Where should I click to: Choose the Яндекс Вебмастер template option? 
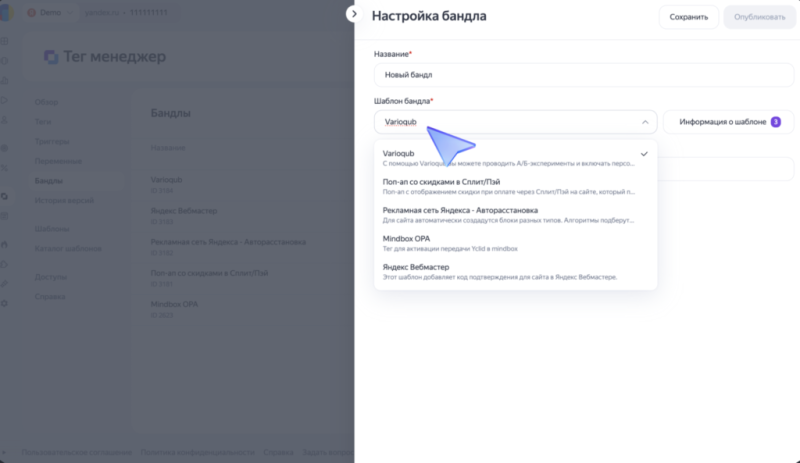click(x=515, y=272)
